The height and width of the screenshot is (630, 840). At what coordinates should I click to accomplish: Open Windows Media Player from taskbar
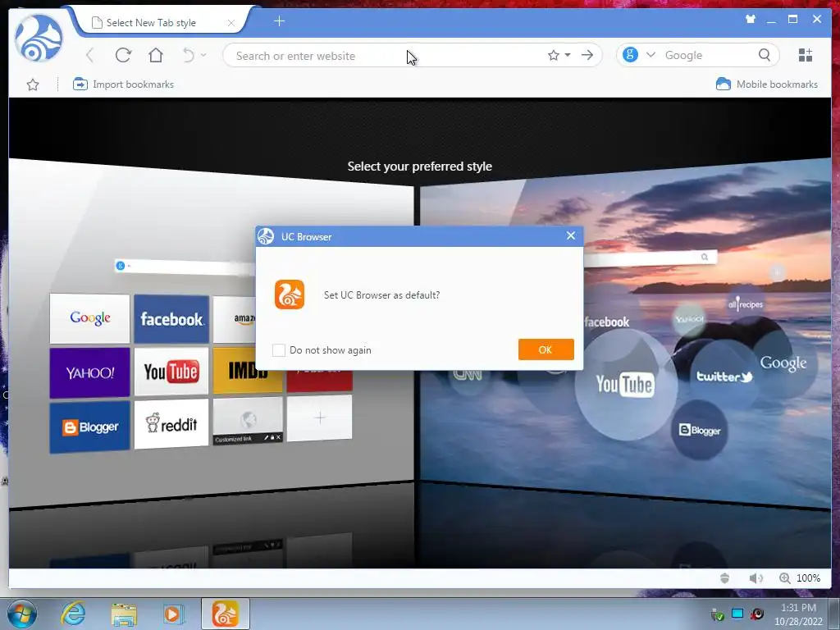point(172,614)
